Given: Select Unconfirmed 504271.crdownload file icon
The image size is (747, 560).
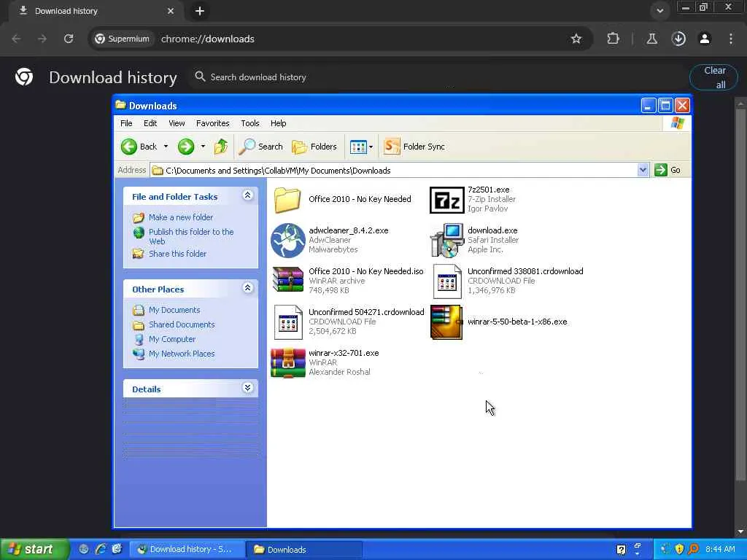Looking at the screenshot, I should pos(287,322).
